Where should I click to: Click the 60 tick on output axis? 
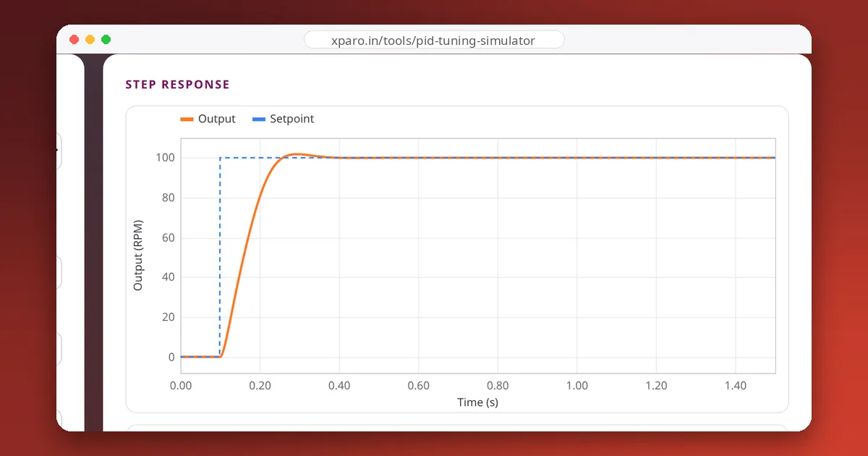[169, 237]
